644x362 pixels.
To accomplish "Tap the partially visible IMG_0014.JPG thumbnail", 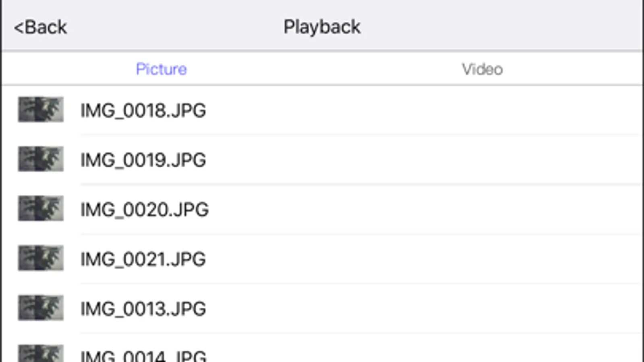I will point(41,354).
